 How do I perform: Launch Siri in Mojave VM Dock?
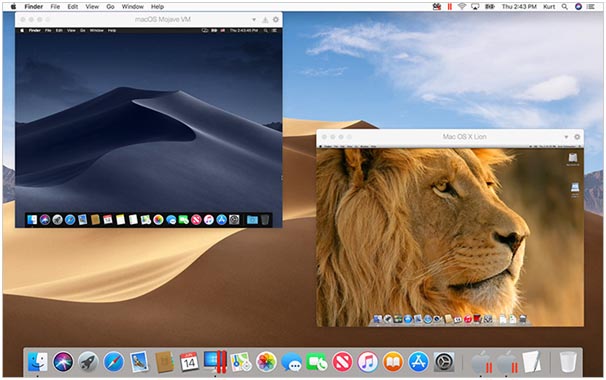coord(45,220)
